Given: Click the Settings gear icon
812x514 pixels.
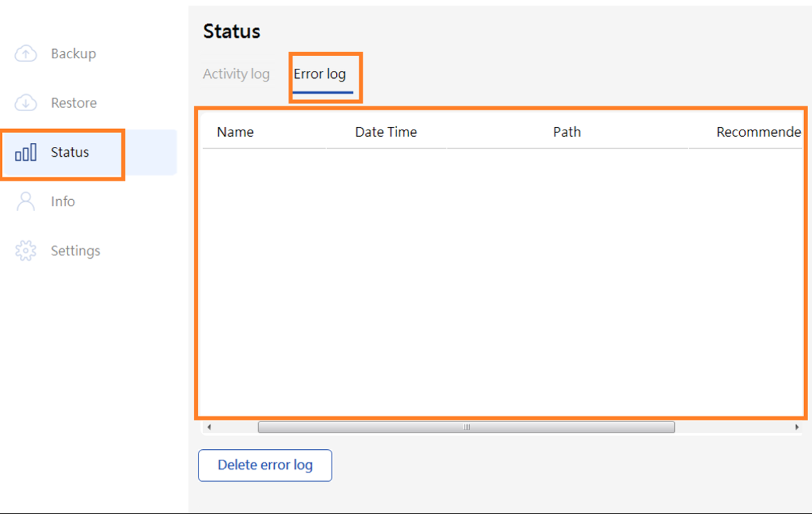Looking at the screenshot, I should pyautogui.click(x=26, y=251).
